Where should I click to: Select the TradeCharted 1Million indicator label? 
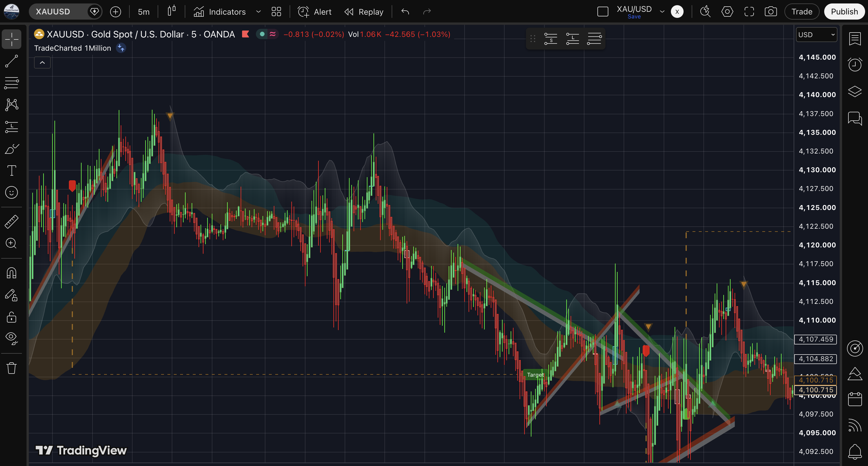point(72,48)
